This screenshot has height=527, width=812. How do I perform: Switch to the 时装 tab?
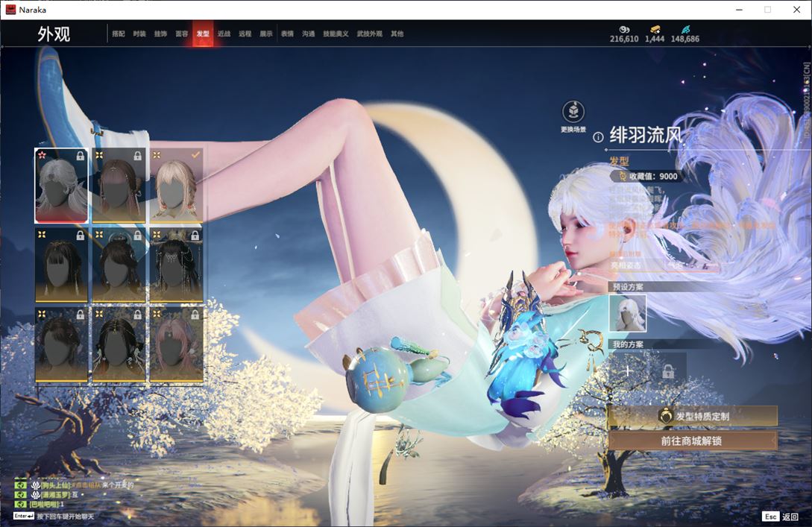[139, 34]
